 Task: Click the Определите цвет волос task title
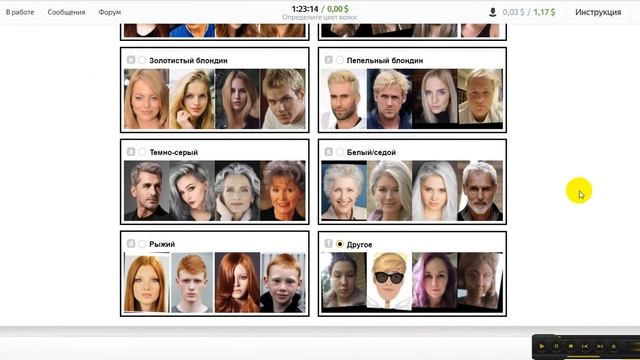point(320,18)
